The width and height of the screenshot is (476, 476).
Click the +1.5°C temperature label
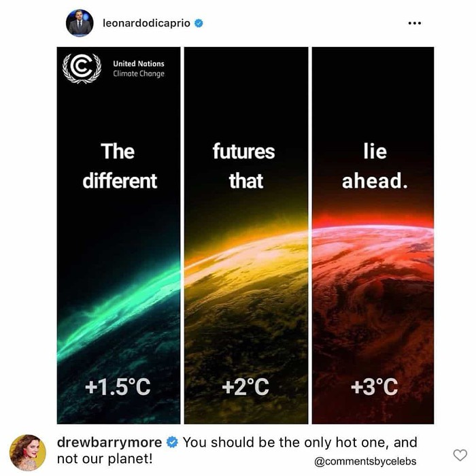[118, 387]
